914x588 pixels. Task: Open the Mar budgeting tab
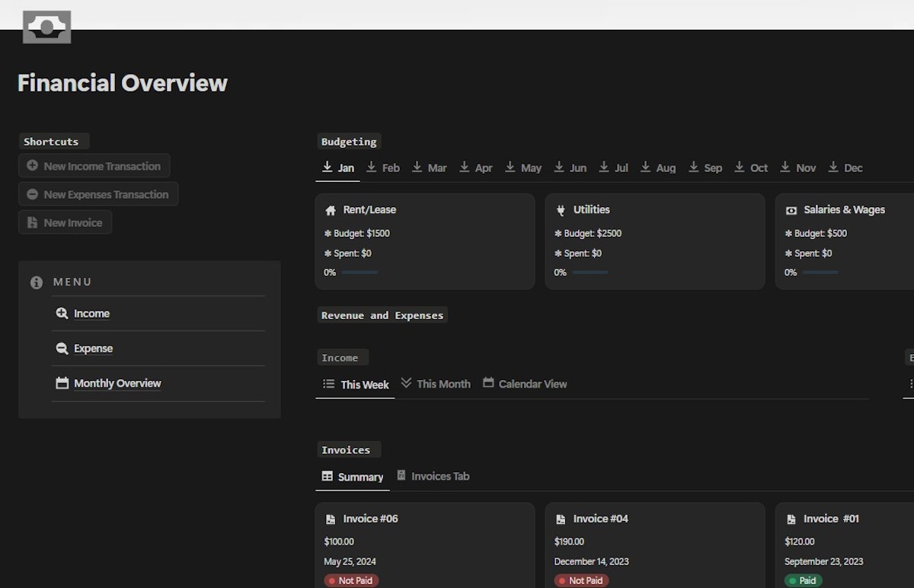tap(430, 168)
